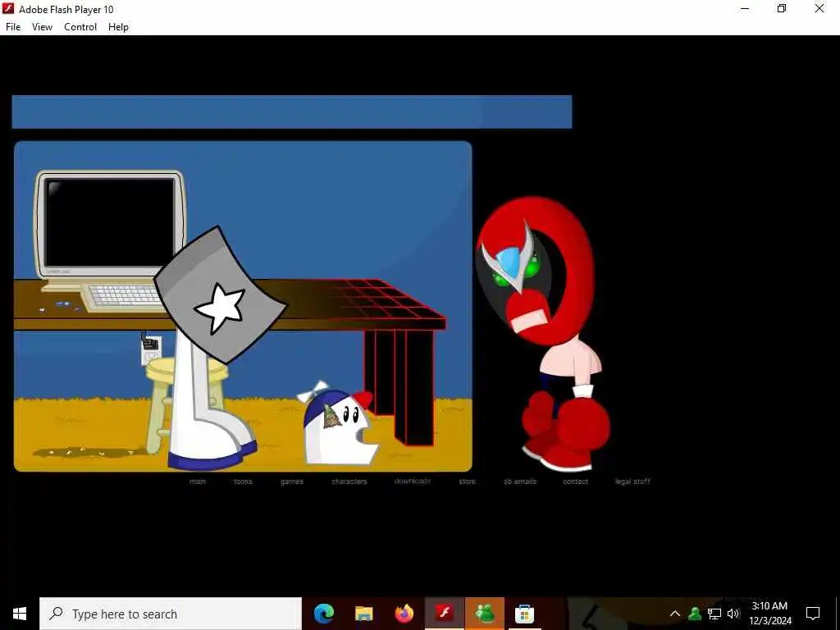The height and width of the screenshot is (630, 840).
Task: Open the Windows Start menu
Action: tap(20, 614)
